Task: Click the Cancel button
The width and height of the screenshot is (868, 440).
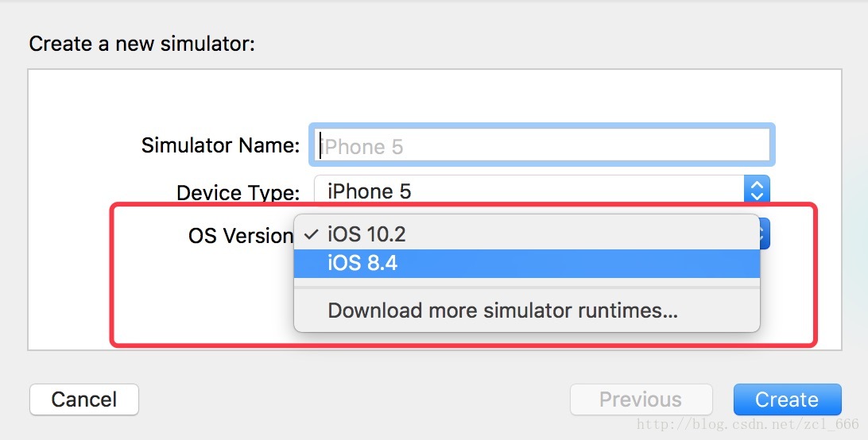Action: pos(84,399)
